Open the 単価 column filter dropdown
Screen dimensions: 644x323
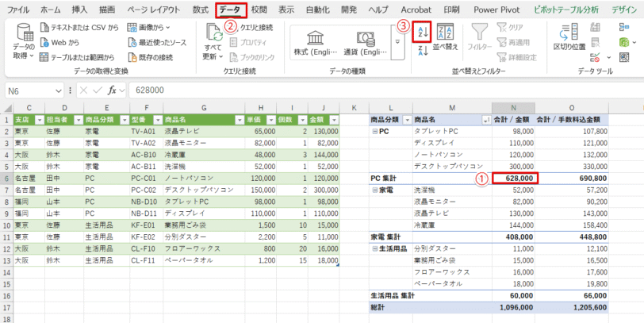pos(270,120)
